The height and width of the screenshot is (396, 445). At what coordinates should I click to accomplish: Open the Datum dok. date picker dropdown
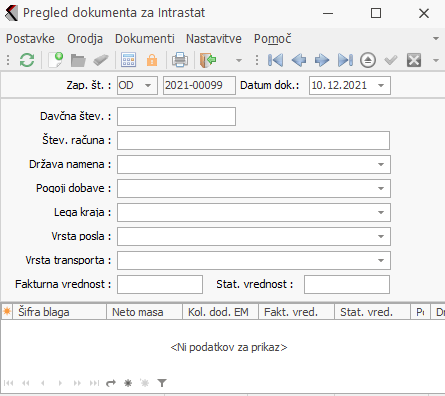[381, 86]
